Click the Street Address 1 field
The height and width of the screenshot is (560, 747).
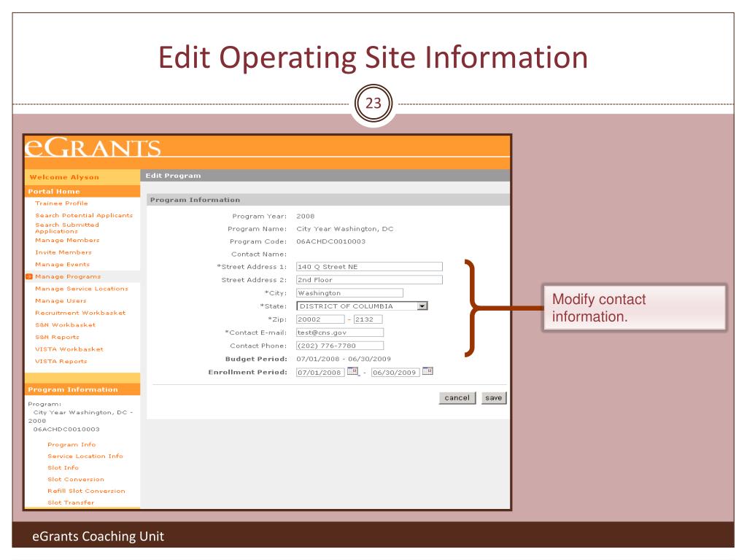click(x=369, y=267)
